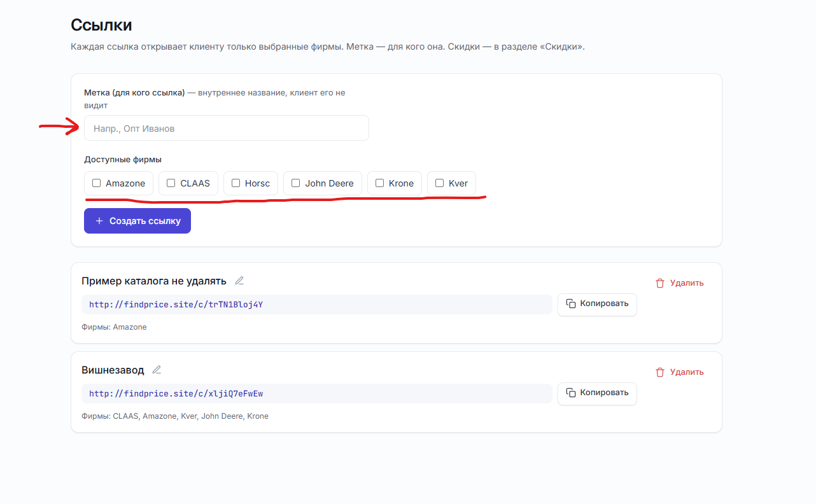Screen dimensions: 816x504
Task: Open link findprice.site/c/trTN1Bloj4Y
Action: click(x=176, y=305)
